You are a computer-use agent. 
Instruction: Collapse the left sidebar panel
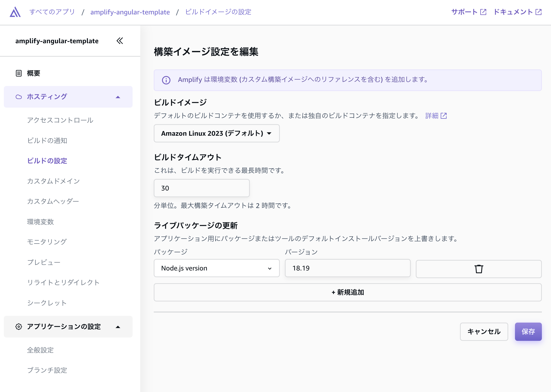[x=119, y=41]
